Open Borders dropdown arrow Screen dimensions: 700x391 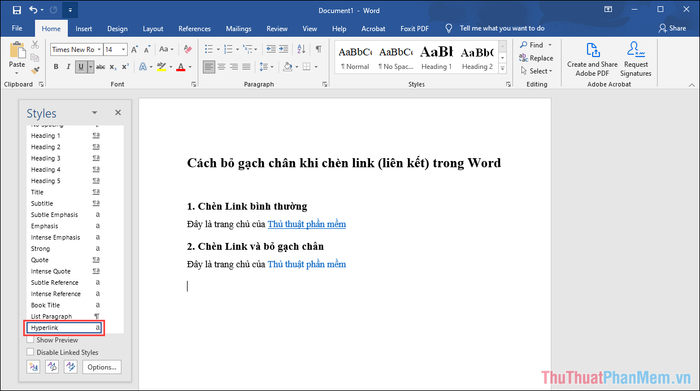tap(316, 67)
